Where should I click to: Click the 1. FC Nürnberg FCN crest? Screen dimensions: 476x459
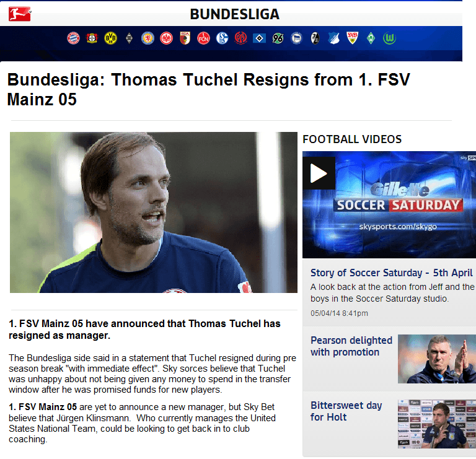[x=203, y=38]
